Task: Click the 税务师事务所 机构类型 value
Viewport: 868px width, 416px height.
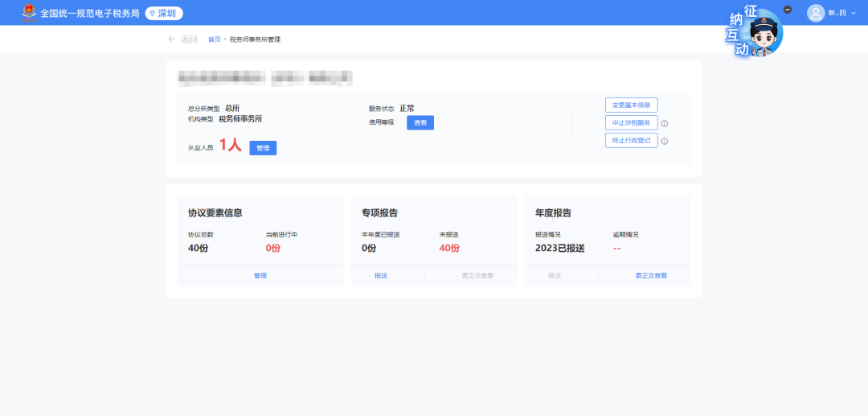Action: (240, 118)
